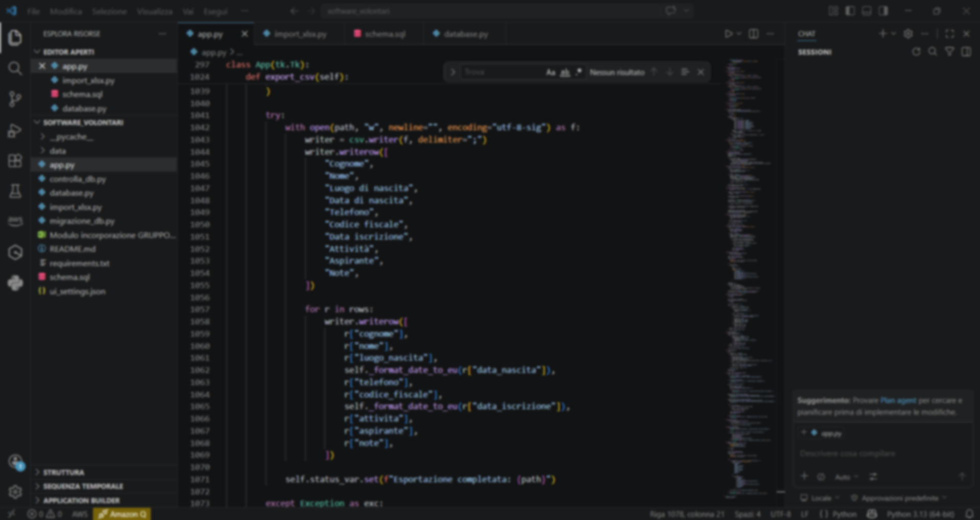Open the Visualizza menu

point(154,11)
